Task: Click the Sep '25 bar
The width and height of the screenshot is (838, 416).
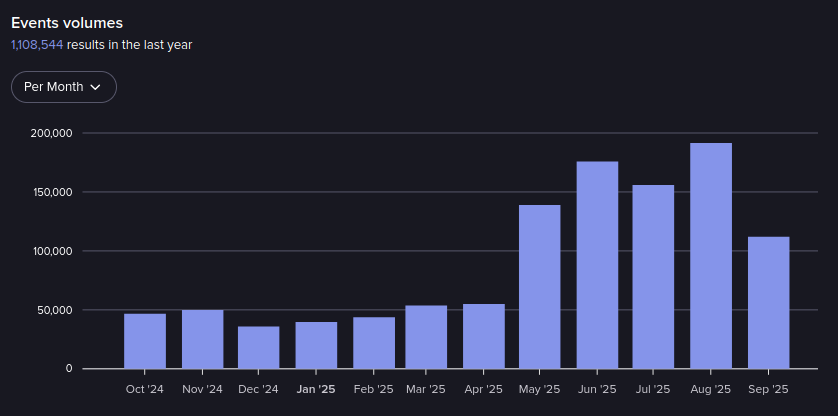Action: tap(768, 302)
